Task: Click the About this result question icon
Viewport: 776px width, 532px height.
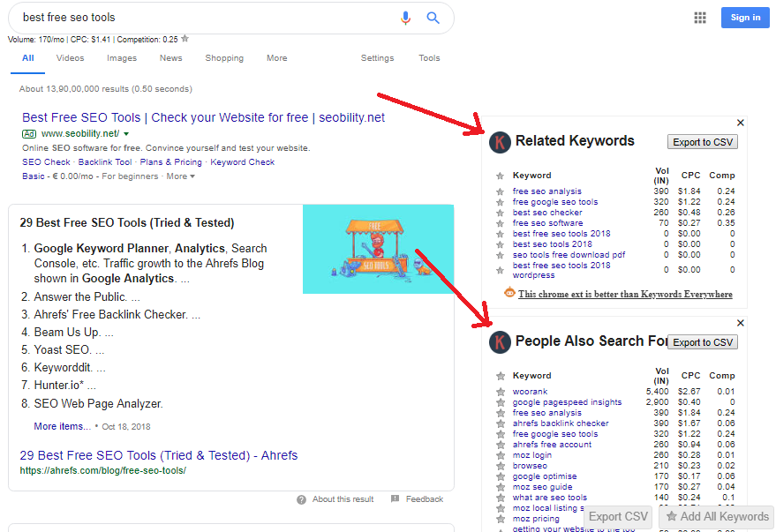Action: pyautogui.click(x=301, y=500)
